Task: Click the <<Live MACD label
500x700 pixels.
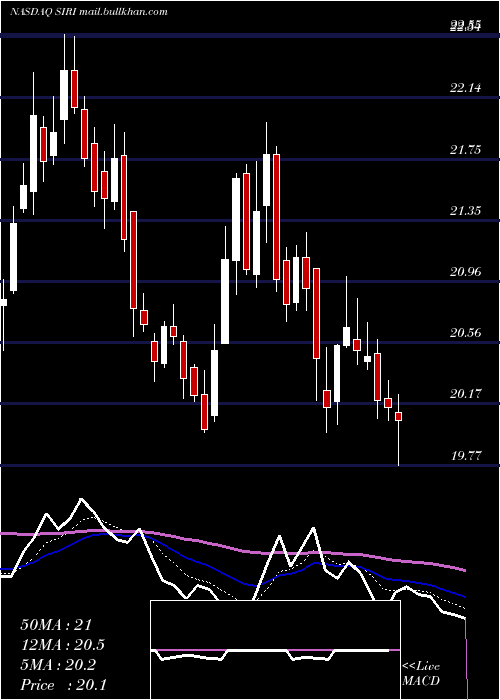Action: click(x=421, y=673)
